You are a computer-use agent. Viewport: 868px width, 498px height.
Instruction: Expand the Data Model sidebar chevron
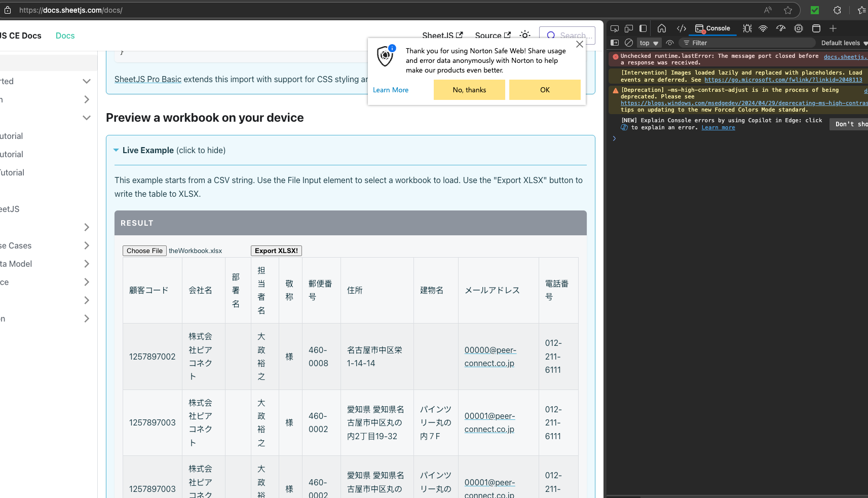[87, 264]
